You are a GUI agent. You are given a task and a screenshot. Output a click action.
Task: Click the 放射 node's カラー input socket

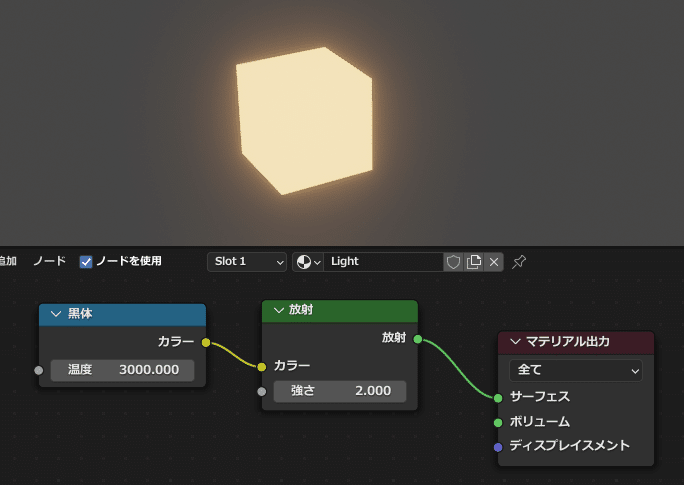[x=262, y=367]
